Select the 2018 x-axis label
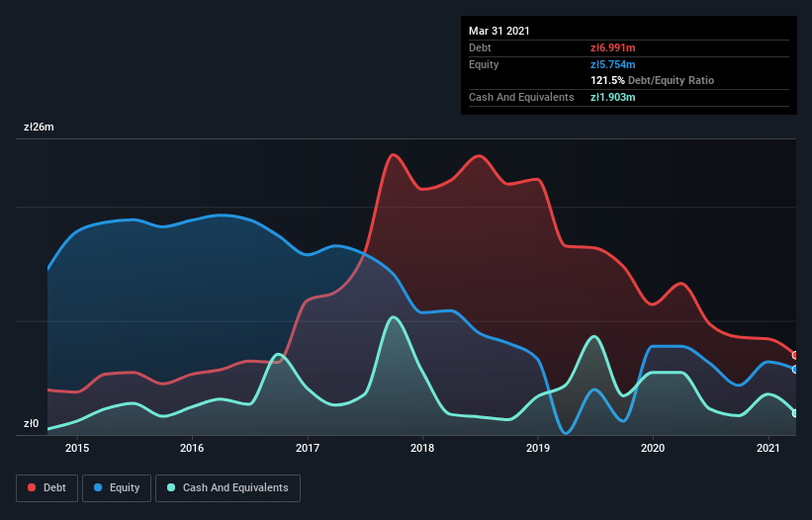812x520 pixels. (x=422, y=448)
